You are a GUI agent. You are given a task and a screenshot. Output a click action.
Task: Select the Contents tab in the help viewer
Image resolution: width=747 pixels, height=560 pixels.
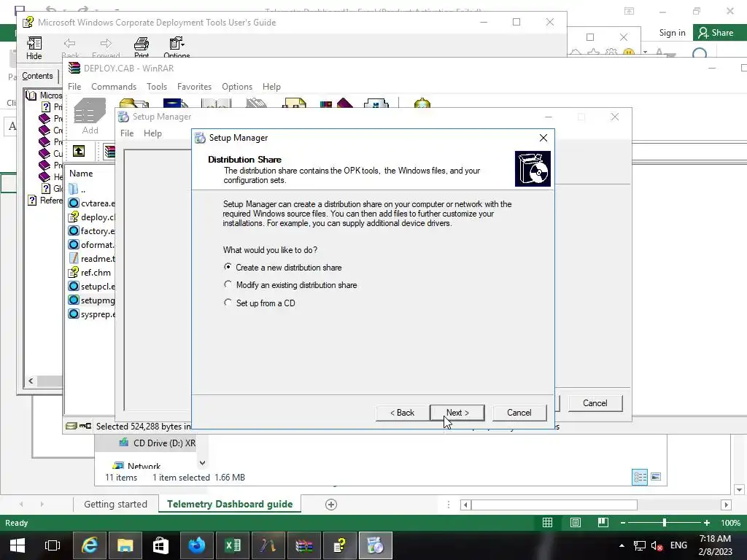(37, 76)
